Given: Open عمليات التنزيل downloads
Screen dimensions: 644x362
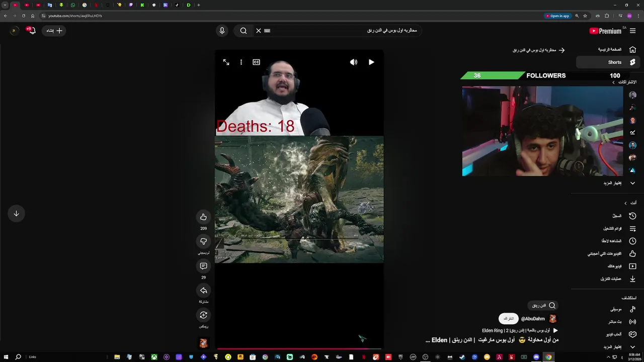Looking at the screenshot, I should (617, 279).
